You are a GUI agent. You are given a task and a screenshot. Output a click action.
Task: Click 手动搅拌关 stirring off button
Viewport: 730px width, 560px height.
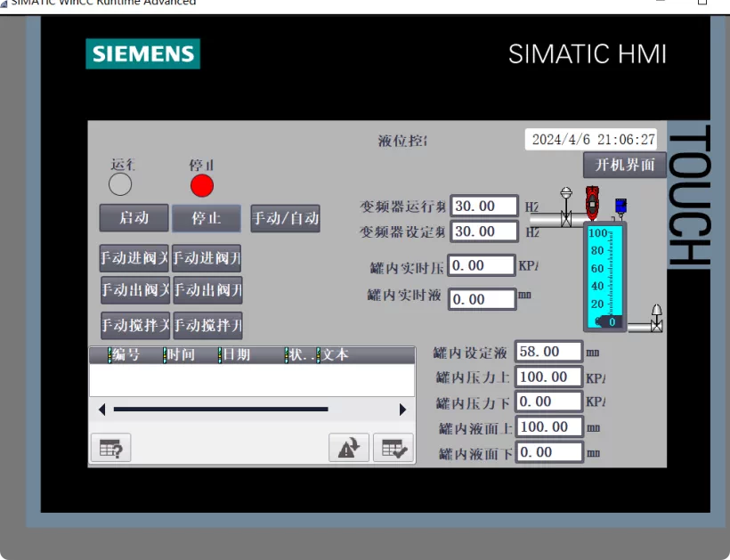tap(135, 325)
